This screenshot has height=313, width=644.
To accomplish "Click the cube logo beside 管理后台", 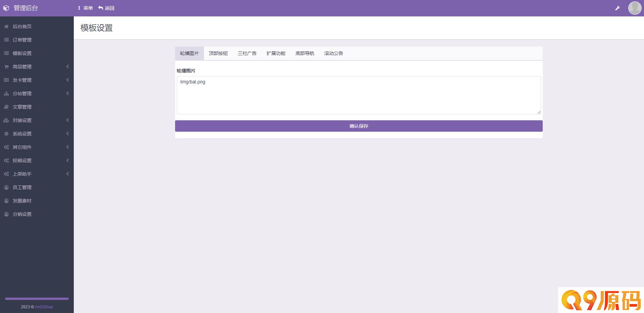I will [x=6, y=8].
